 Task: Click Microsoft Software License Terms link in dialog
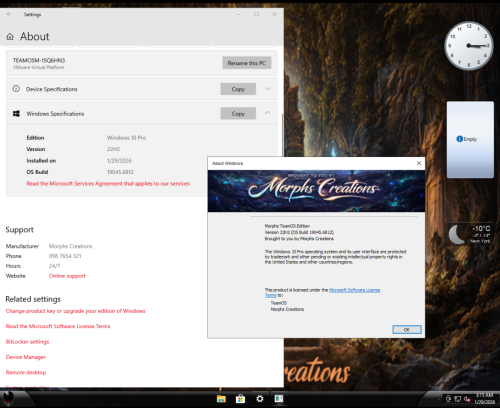(354, 290)
